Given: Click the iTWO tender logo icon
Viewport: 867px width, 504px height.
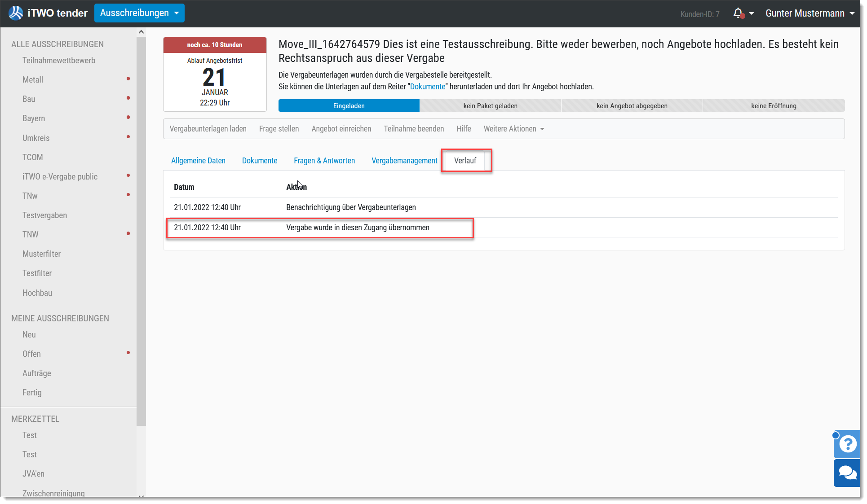Looking at the screenshot, I should (16, 13).
